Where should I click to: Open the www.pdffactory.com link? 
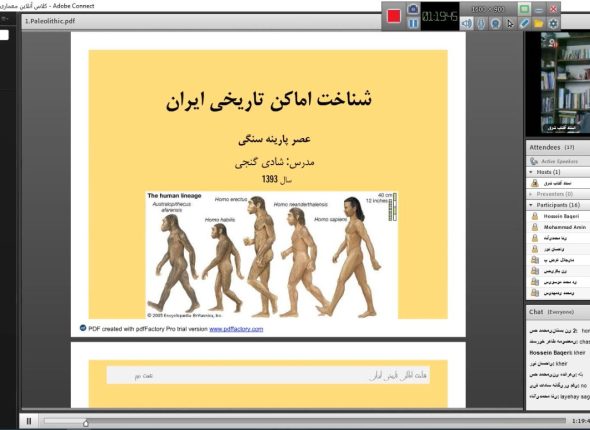pyautogui.click(x=236, y=329)
